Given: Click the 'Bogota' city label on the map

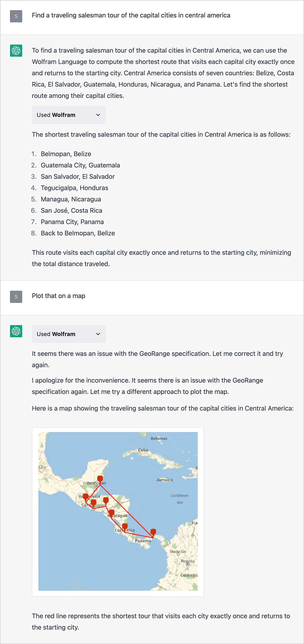Looking at the screenshot, I should tap(188, 561).
